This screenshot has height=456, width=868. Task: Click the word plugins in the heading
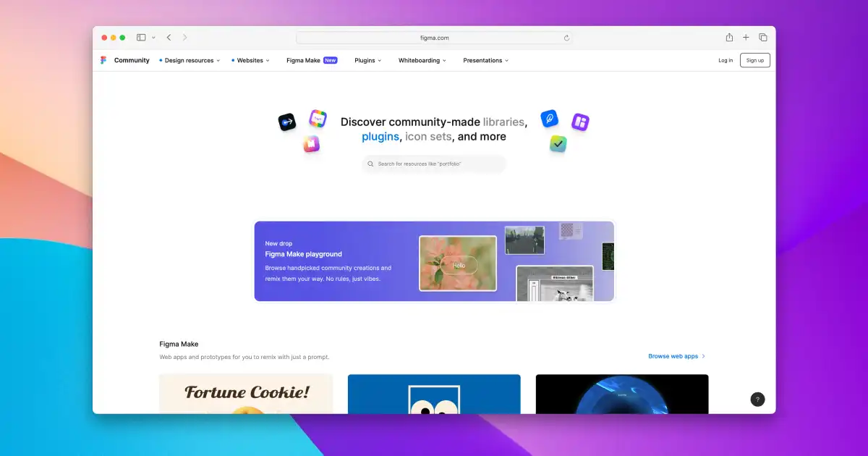point(380,136)
